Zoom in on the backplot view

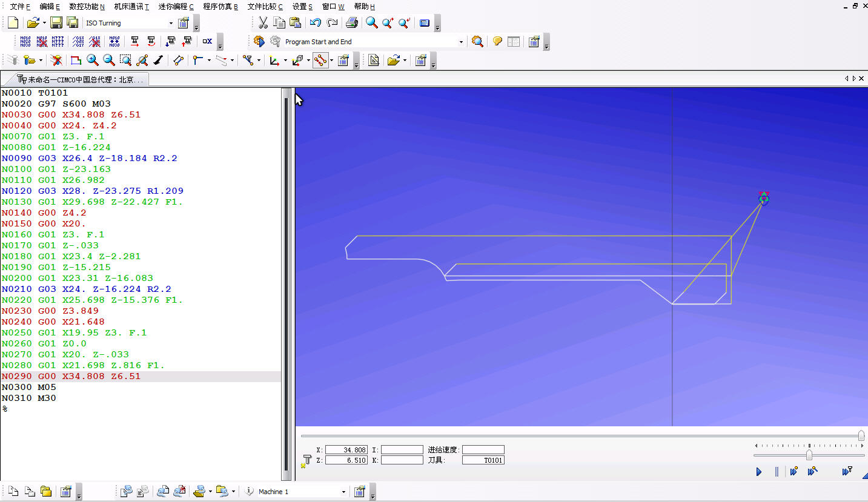coord(93,60)
